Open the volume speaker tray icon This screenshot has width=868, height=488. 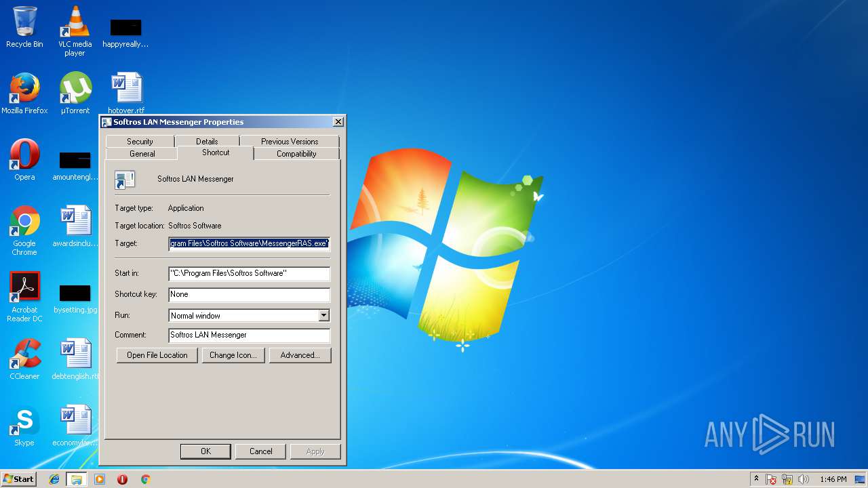804,479
